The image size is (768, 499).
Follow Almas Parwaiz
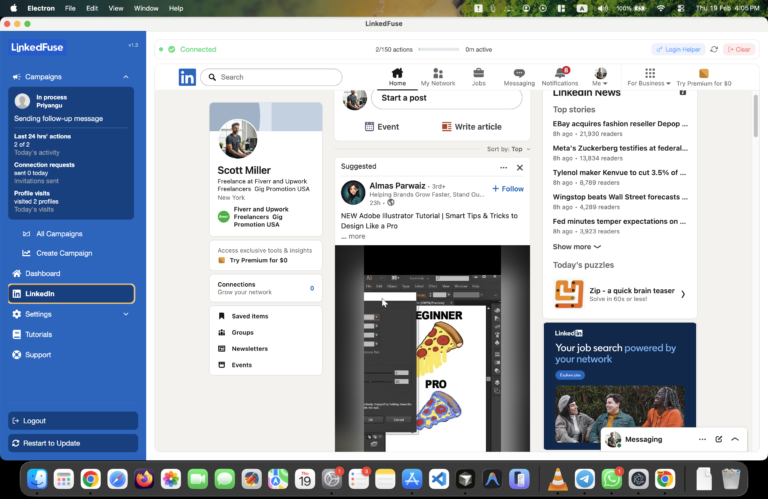click(508, 188)
